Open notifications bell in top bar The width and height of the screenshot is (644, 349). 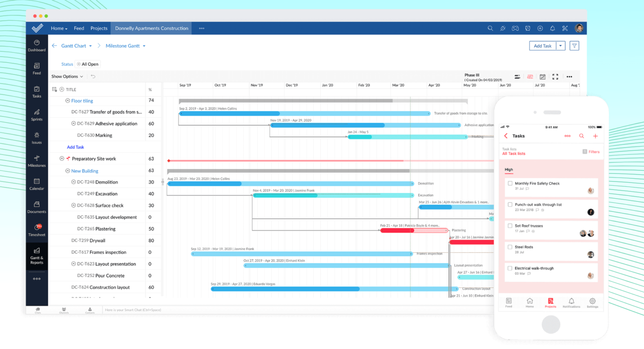552,29
